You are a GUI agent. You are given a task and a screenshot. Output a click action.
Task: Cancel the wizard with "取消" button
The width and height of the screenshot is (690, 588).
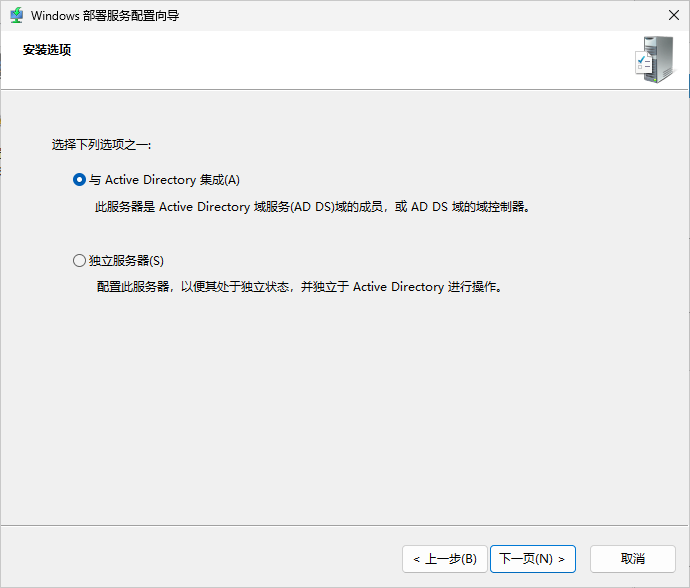click(x=632, y=559)
